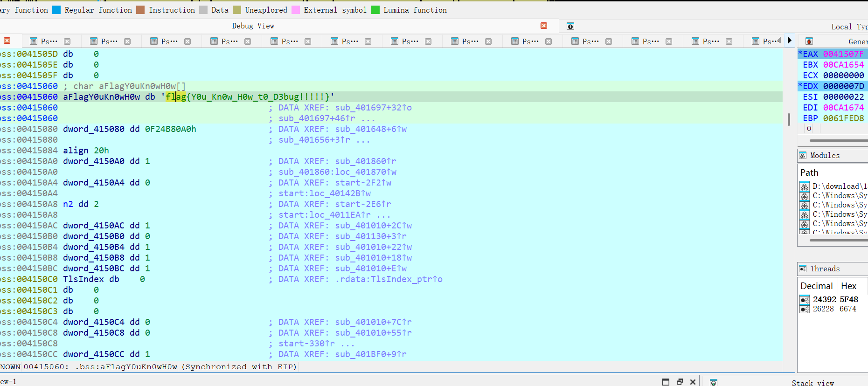Select the EAX register value 0041507F
The image size is (868, 386).
click(843, 54)
